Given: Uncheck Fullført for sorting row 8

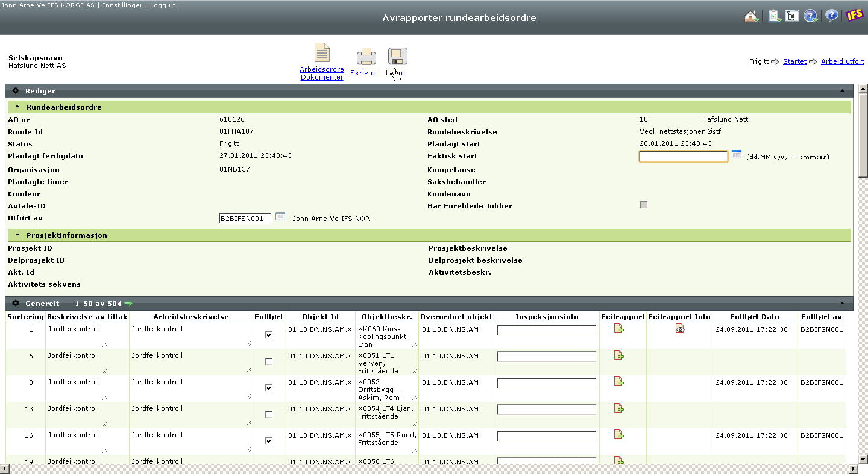Looking at the screenshot, I should [269, 388].
